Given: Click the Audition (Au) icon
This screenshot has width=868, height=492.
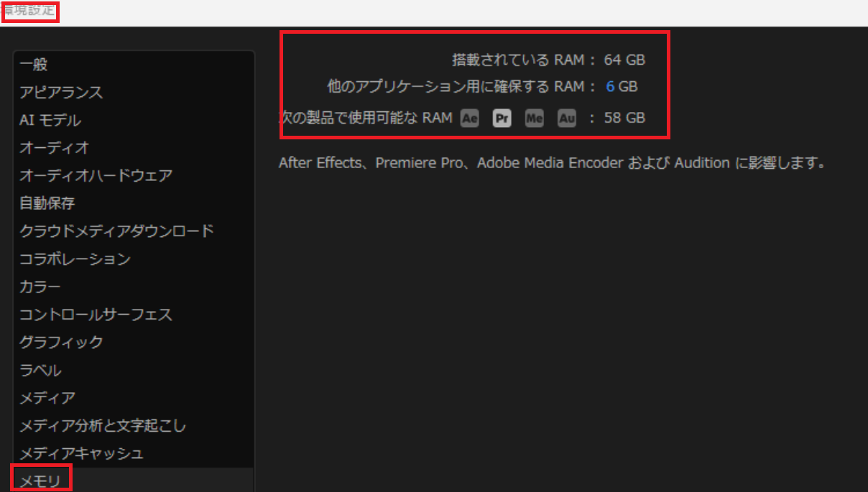Looking at the screenshot, I should point(567,118).
